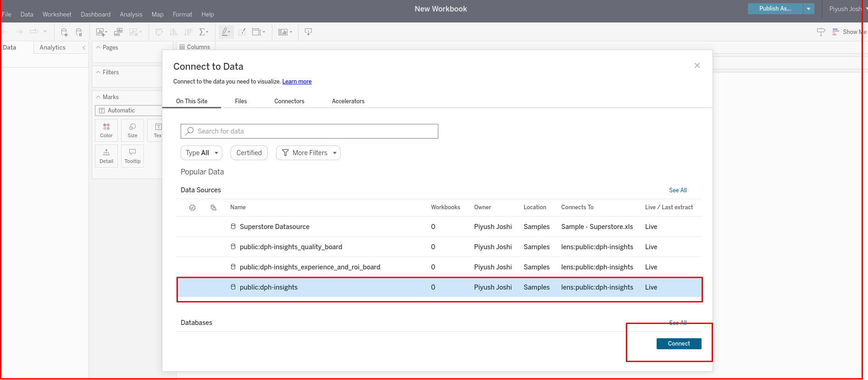This screenshot has height=380, width=868.
Task: Open the Analysis menu
Action: (x=131, y=14)
